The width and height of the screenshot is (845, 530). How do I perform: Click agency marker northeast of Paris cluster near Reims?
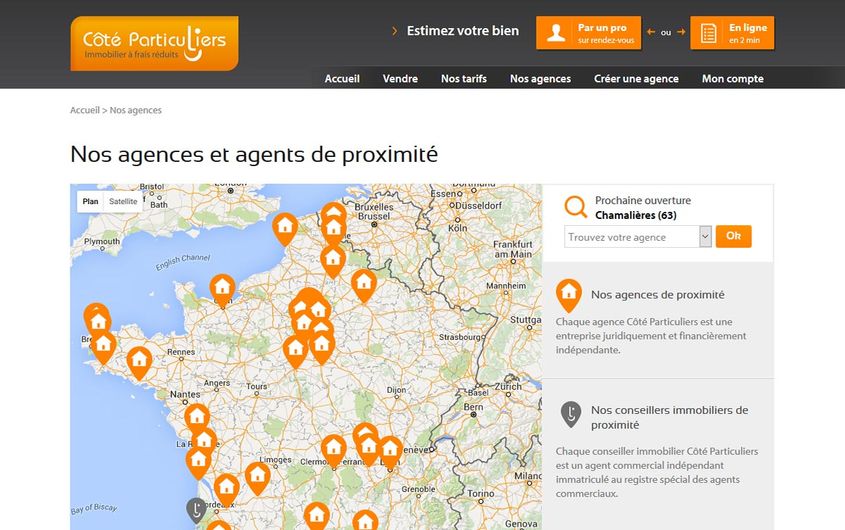[364, 285]
